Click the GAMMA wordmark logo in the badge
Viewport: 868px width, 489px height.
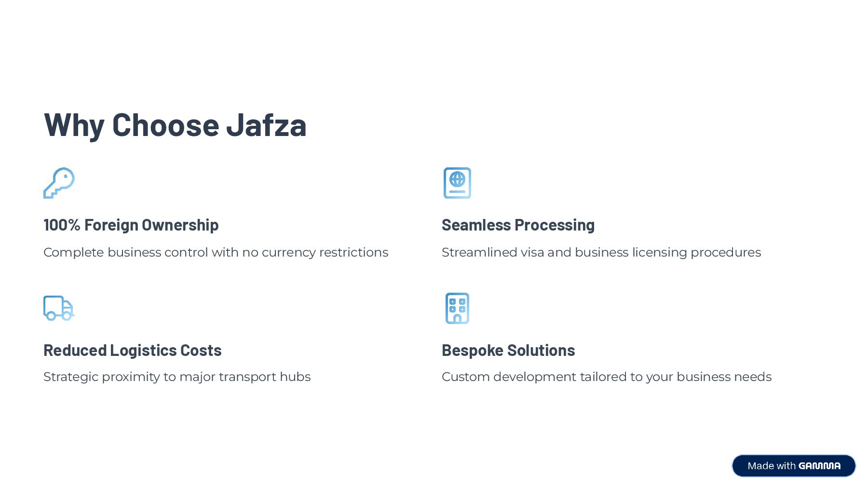coord(819,466)
